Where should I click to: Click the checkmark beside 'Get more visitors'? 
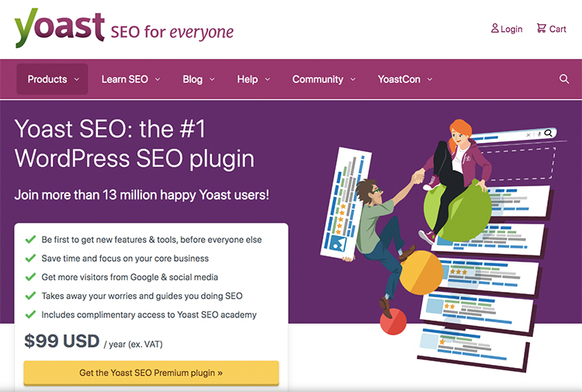point(30,277)
